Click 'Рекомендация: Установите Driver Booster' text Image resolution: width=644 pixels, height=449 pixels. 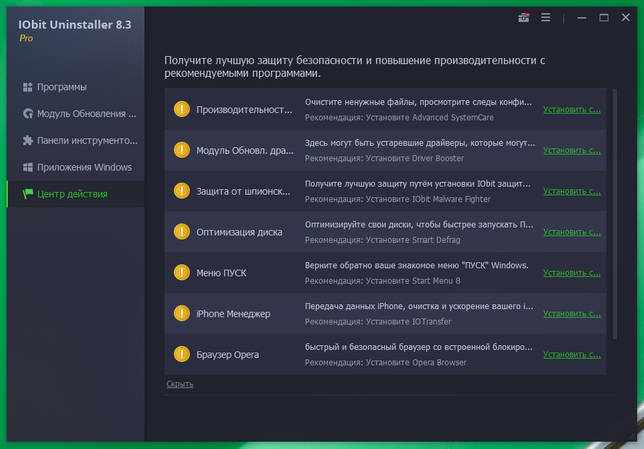coord(384,158)
